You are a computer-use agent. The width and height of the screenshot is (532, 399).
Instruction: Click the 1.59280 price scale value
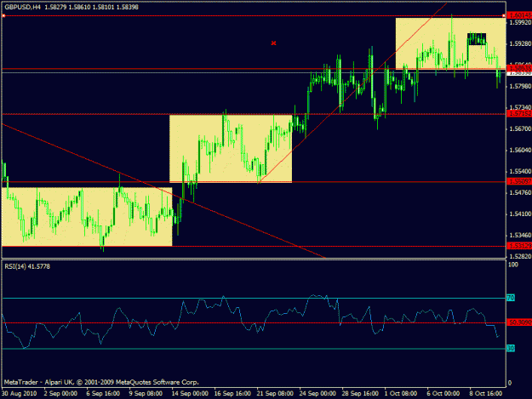tap(520, 43)
